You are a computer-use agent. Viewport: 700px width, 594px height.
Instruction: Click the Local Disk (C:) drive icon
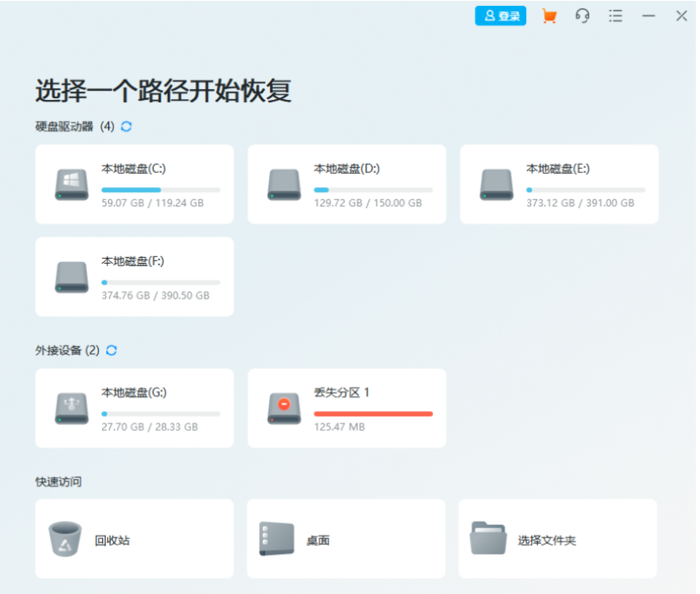point(70,182)
